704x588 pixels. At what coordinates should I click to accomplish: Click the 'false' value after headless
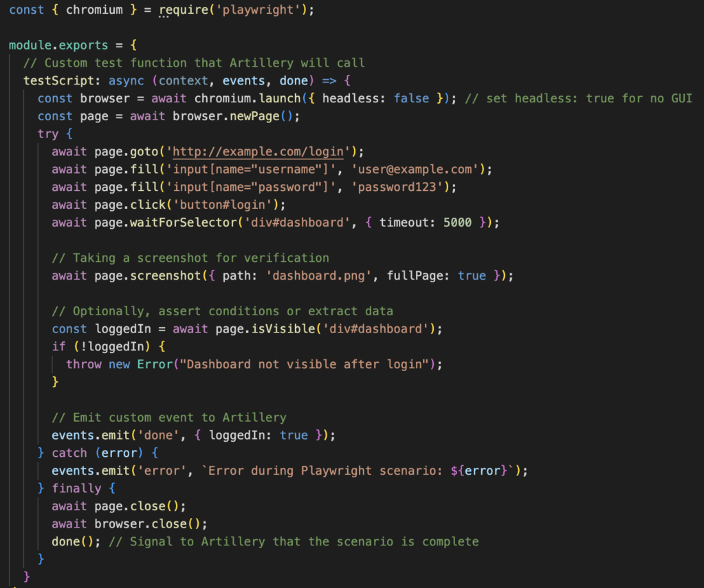pyautogui.click(x=411, y=99)
